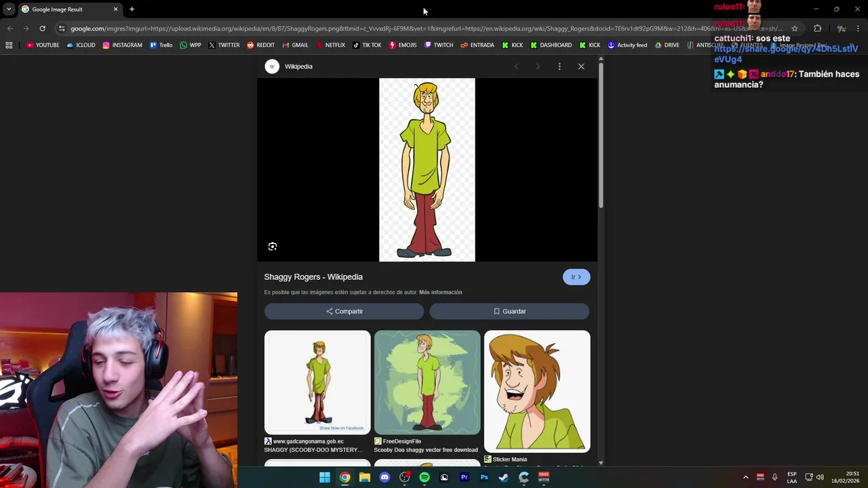Viewport: 868px width, 488px height.
Task: Show hidden system tray icons
Action: pos(745,478)
